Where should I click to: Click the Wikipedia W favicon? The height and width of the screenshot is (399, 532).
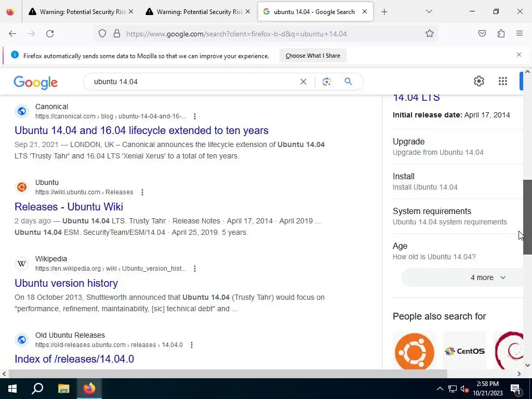pyautogui.click(x=22, y=263)
